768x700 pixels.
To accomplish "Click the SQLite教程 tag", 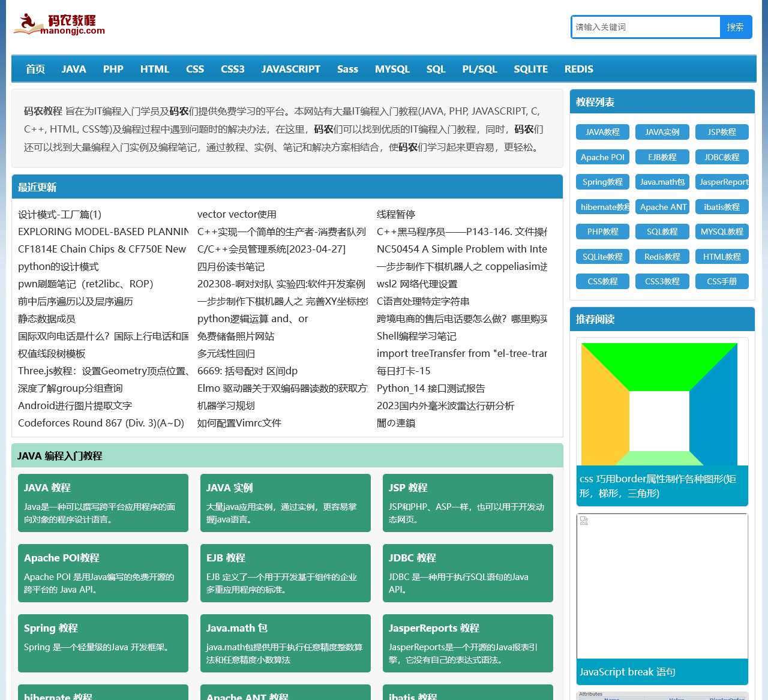I will tap(602, 257).
